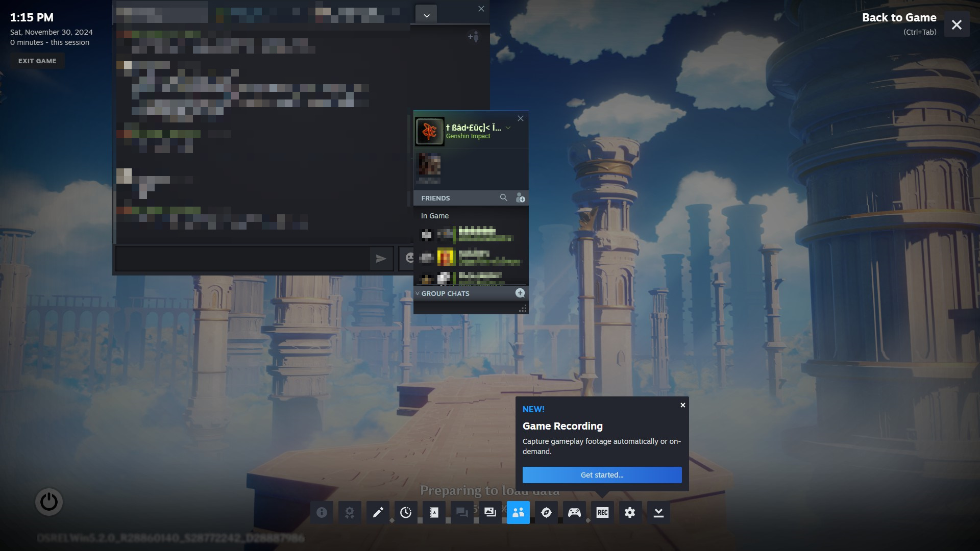Toggle the downloads panel icon
The image size is (980, 551).
click(x=658, y=512)
